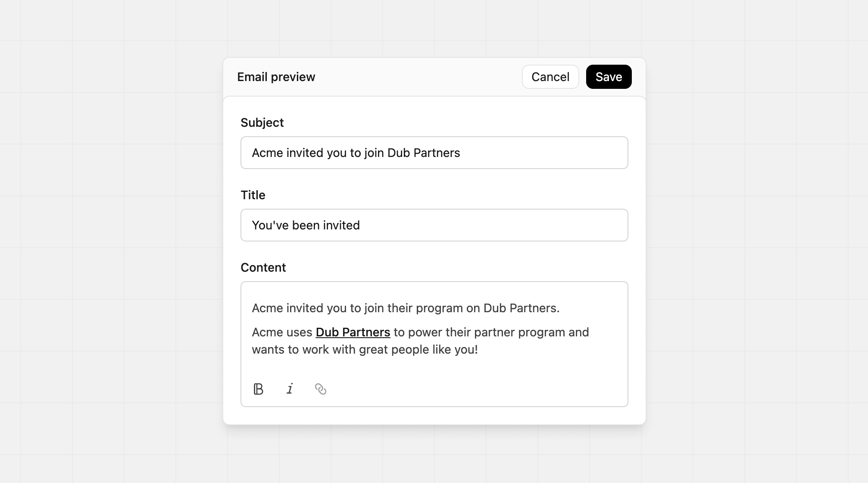Click inside the Content editor area
The height and width of the screenshot is (483, 868).
tap(434, 341)
